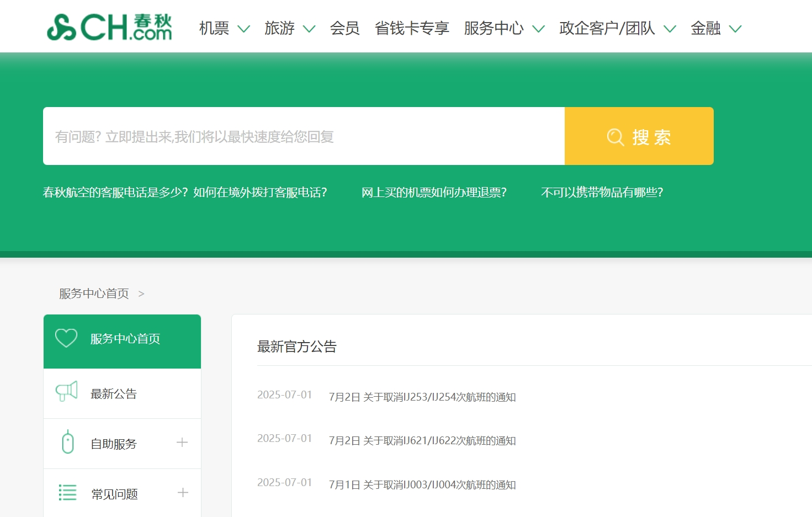Click the 最新官方公告 heading
This screenshot has width=812, height=517.
[297, 347]
